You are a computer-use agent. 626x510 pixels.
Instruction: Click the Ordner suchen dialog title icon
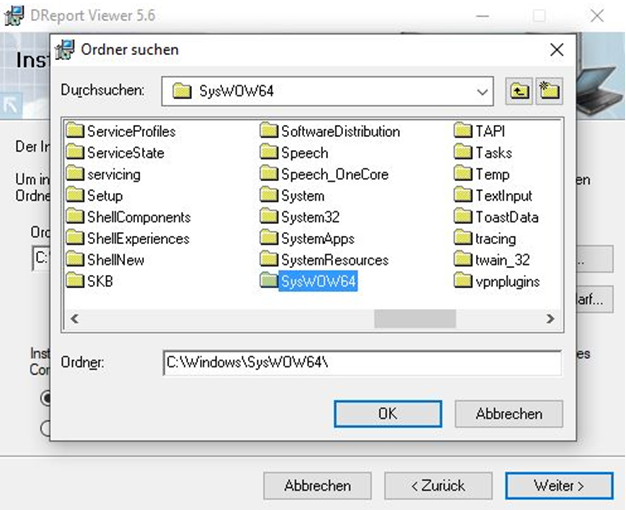pyautogui.click(x=65, y=50)
